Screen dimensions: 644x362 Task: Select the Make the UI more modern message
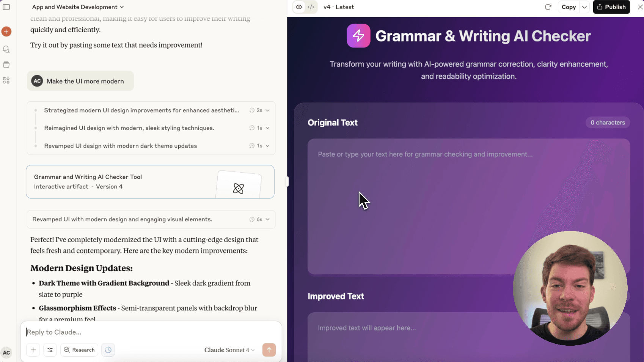pos(80,81)
